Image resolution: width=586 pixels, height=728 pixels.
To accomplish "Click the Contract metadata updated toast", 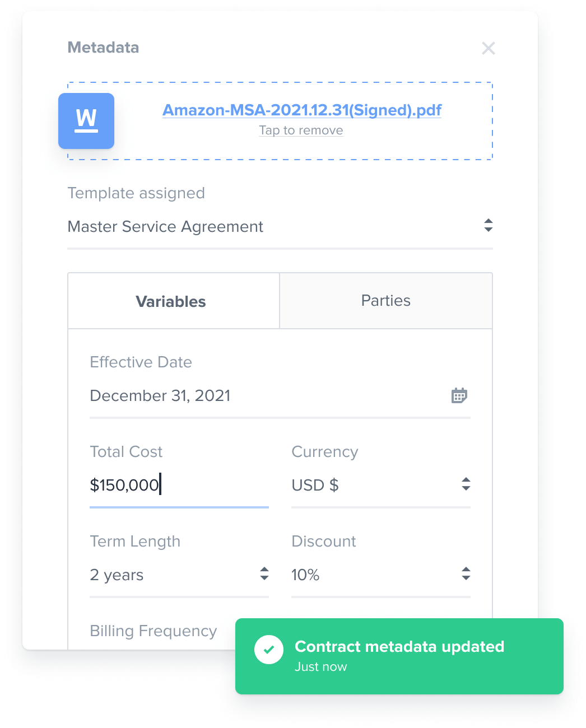I will 399,656.
